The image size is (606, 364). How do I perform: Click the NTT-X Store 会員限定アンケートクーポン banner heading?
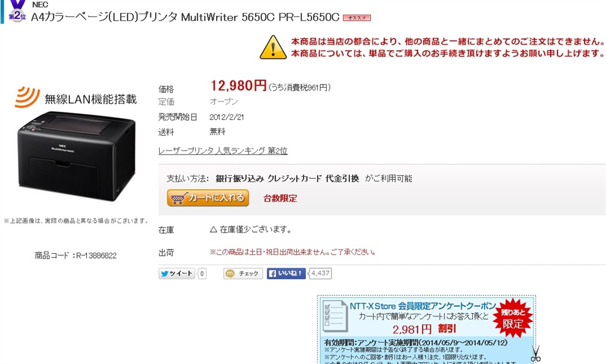click(x=423, y=306)
